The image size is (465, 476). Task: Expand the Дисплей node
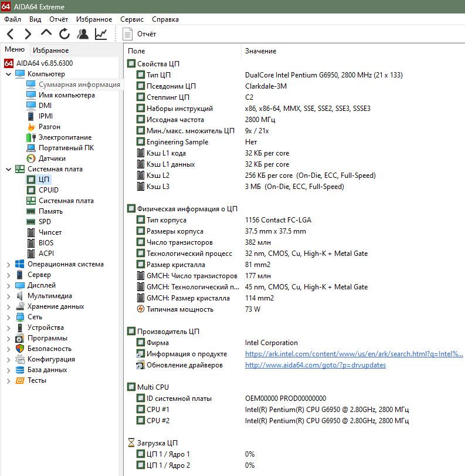[x=8, y=285]
